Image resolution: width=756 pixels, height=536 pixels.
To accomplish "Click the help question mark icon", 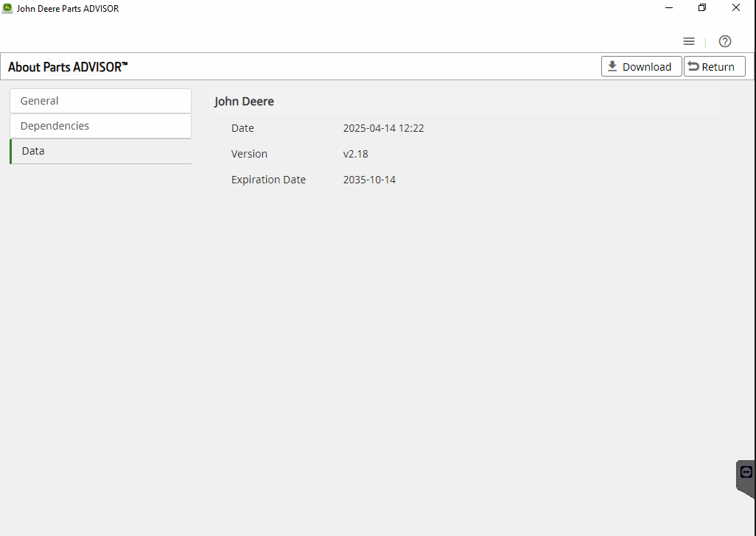I will click(x=725, y=41).
